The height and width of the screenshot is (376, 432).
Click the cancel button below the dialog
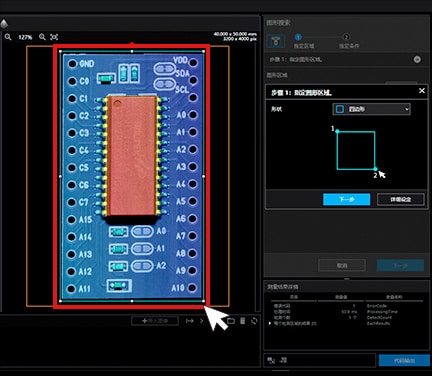(342, 266)
